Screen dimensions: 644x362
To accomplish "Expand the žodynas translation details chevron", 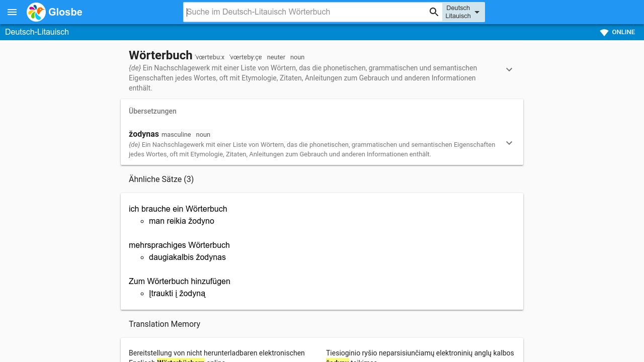I will [509, 143].
